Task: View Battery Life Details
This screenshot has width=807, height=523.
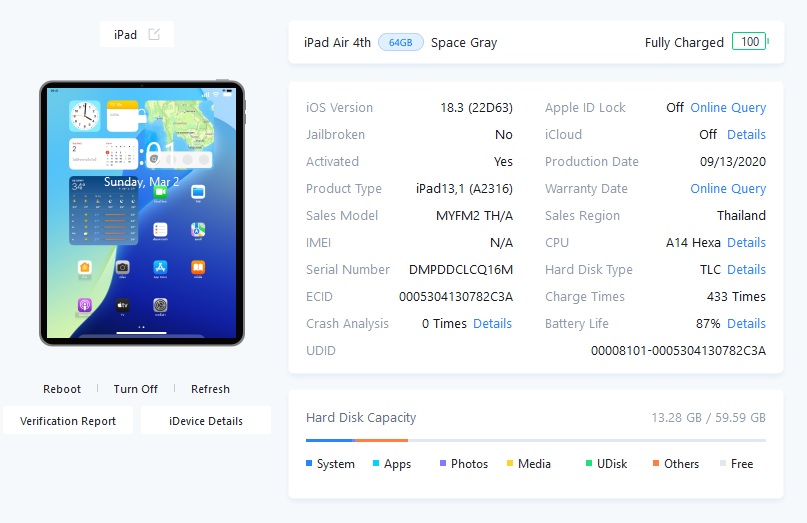Action: click(x=746, y=323)
